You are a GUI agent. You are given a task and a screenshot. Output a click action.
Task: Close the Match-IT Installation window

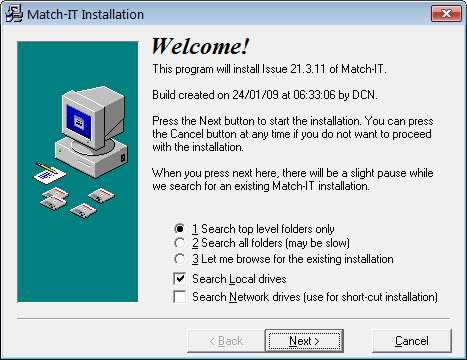pyautogui.click(x=446, y=14)
